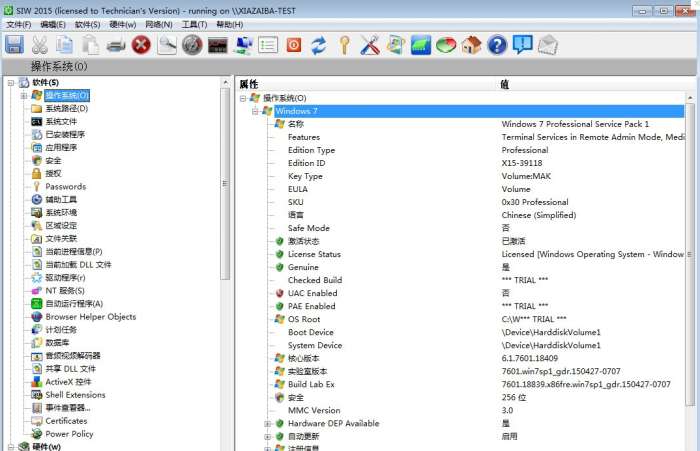
Task: Click the crossed tools toolbar icon
Action: pos(370,45)
